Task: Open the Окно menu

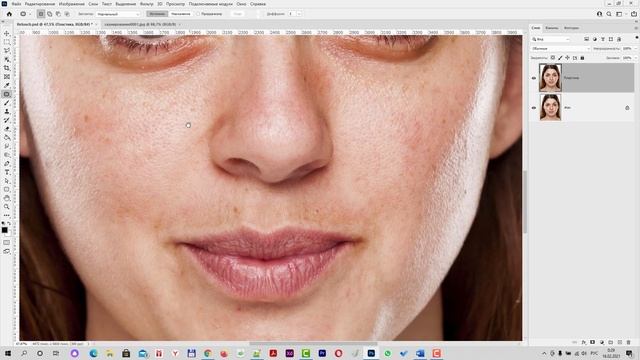Action: [x=241, y=4]
